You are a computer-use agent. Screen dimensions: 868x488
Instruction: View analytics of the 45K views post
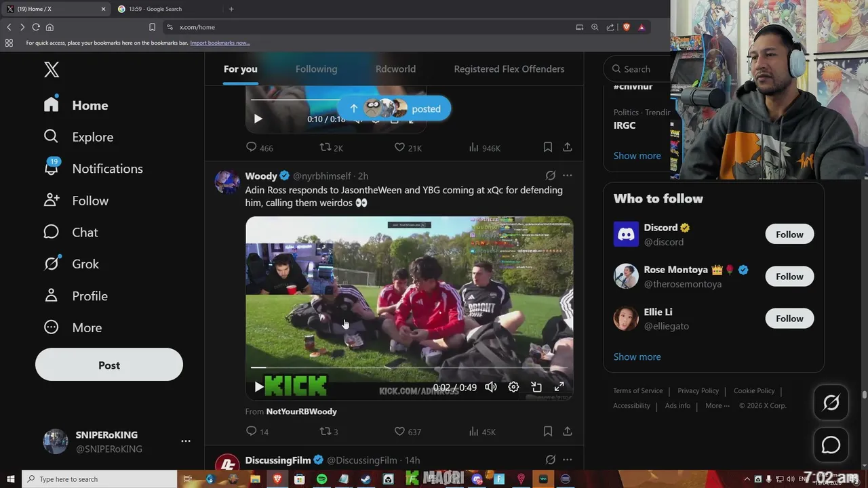[482, 431]
